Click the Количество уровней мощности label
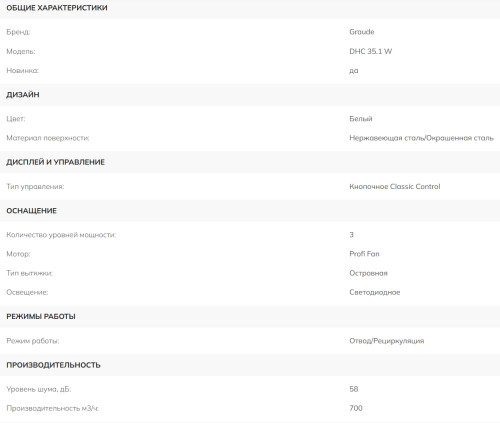500x423 pixels. [x=61, y=235]
